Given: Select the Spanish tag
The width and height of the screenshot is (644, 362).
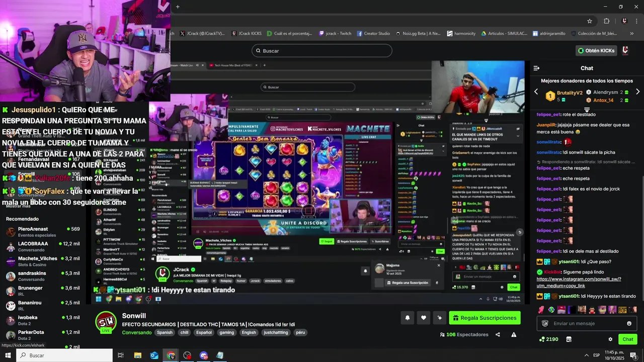Looking at the screenshot, I should [x=165, y=332].
